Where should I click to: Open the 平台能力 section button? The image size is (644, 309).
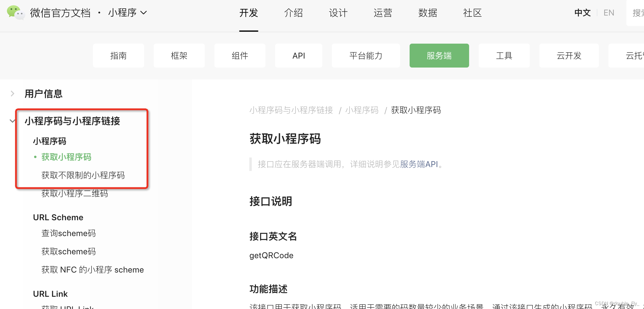pos(366,56)
